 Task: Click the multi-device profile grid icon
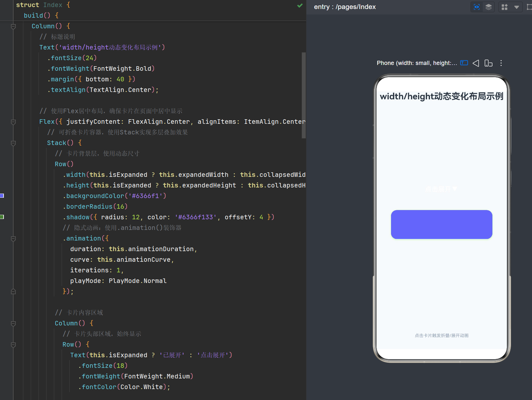click(x=505, y=7)
